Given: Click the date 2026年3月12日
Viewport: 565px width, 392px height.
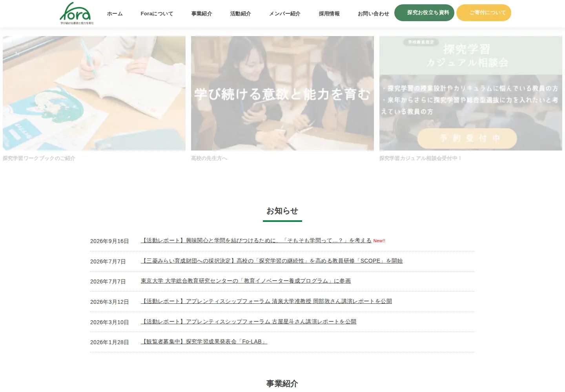Looking at the screenshot, I should tap(109, 302).
